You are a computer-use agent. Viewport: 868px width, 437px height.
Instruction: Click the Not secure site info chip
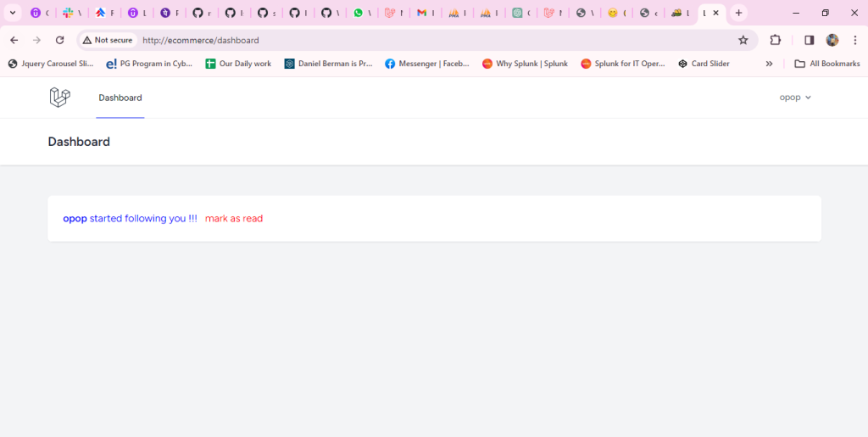108,40
